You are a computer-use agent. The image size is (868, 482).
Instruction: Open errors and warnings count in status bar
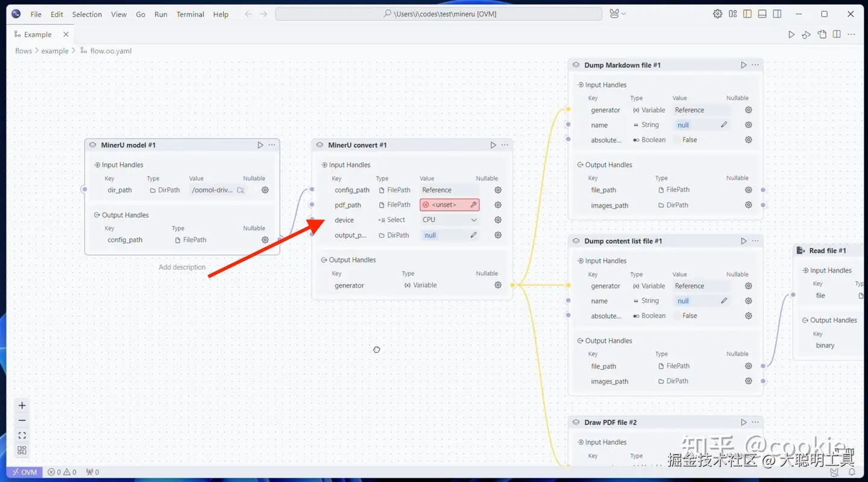coord(62,472)
